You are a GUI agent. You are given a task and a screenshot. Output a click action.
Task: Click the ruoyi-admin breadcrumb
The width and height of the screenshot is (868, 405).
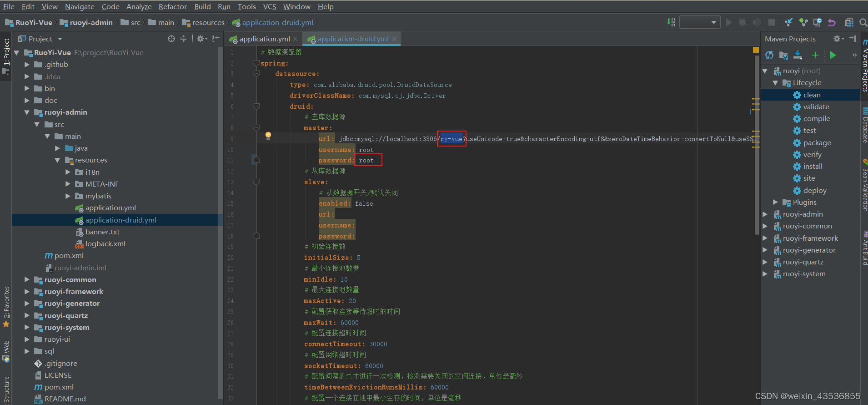86,22
